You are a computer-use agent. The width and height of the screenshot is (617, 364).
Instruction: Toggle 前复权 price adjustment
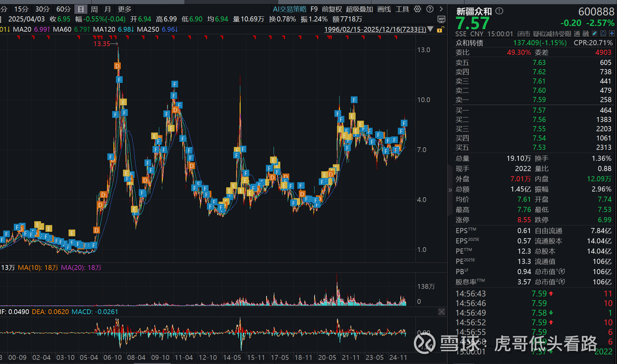point(332,9)
